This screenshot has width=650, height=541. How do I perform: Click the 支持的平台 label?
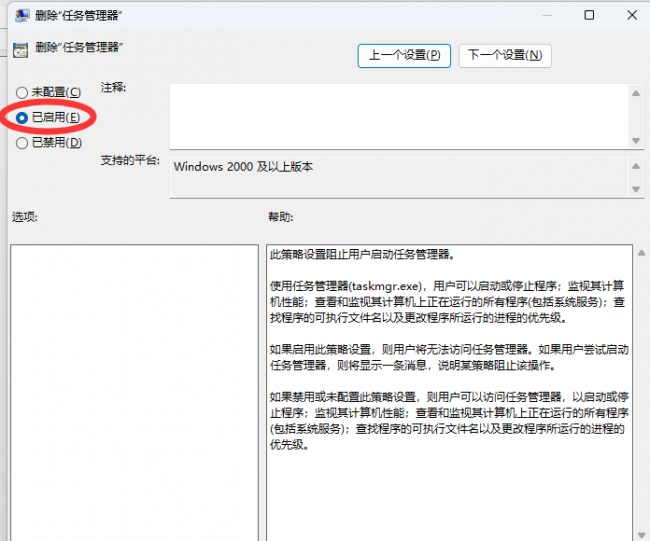click(x=130, y=160)
